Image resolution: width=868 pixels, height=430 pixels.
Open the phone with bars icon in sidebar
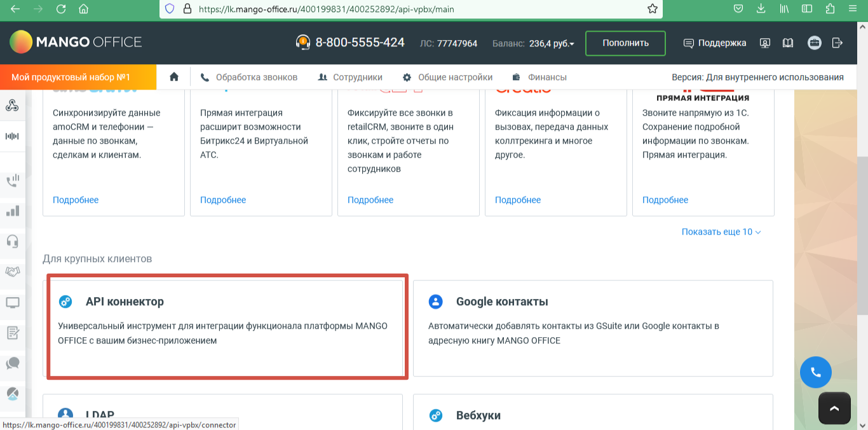click(12, 181)
